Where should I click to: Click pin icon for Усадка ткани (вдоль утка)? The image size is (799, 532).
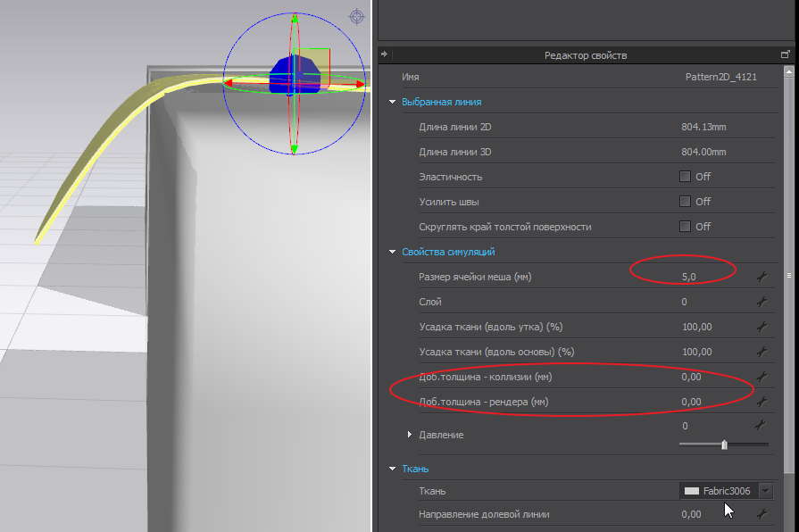pyautogui.click(x=762, y=327)
